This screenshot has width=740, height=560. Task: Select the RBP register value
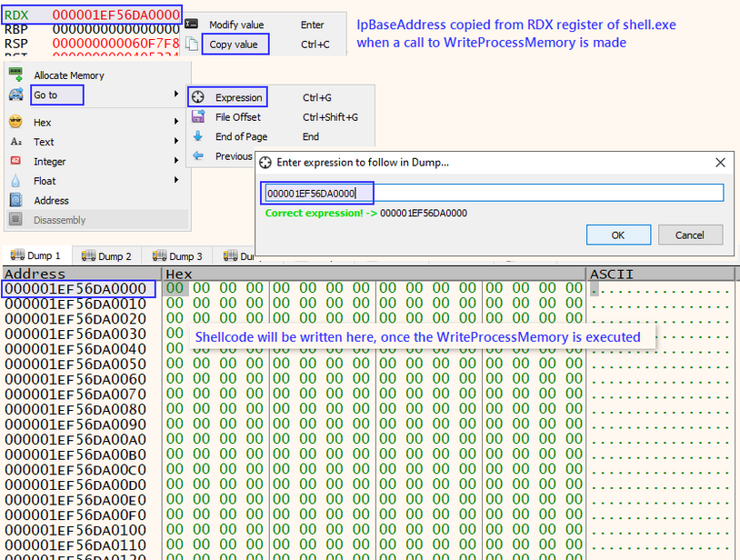click(116, 29)
